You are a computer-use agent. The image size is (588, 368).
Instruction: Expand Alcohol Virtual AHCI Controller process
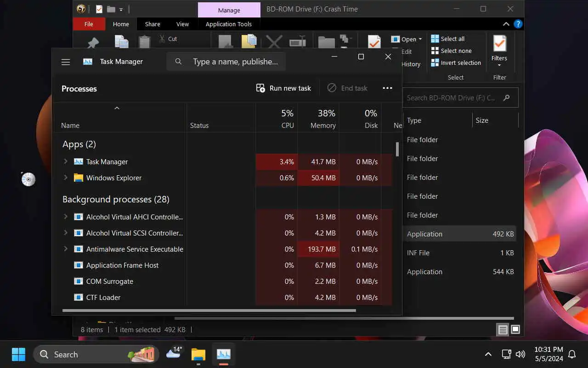point(65,217)
